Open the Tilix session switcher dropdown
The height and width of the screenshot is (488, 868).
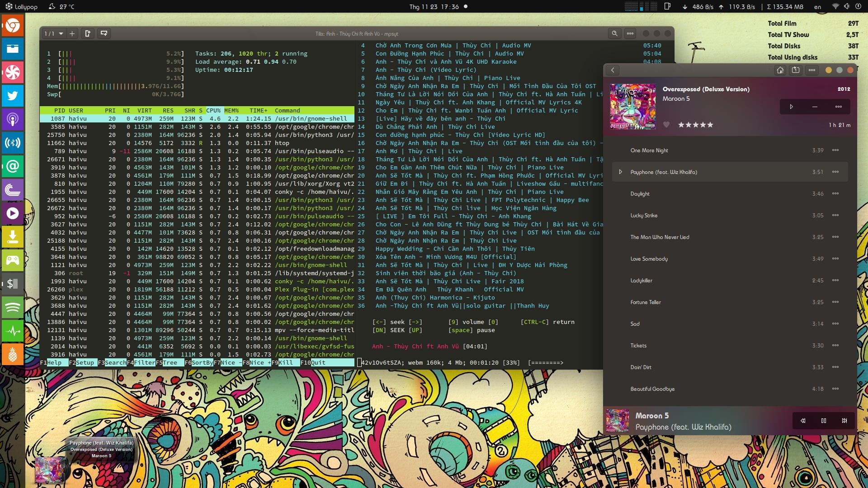[x=54, y=33]
